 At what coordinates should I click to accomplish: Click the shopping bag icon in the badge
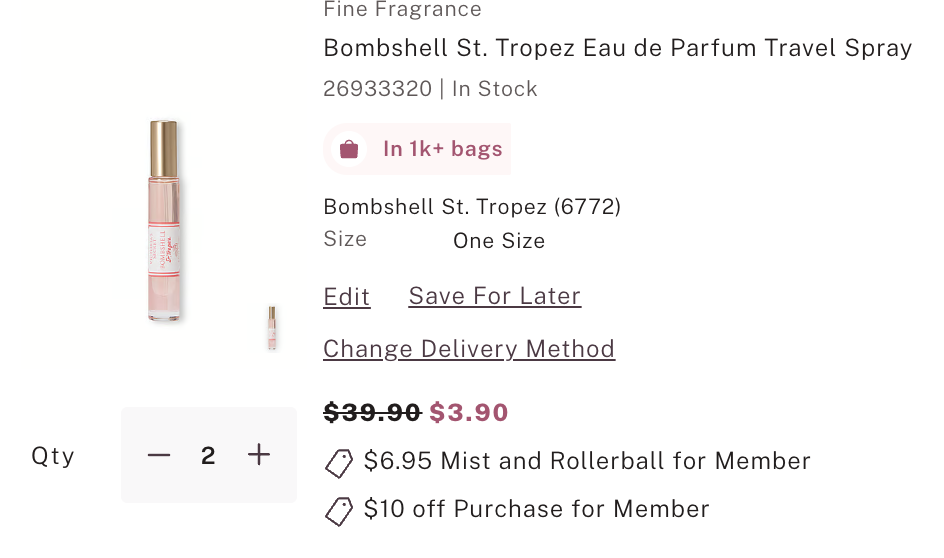coord(349,149)
